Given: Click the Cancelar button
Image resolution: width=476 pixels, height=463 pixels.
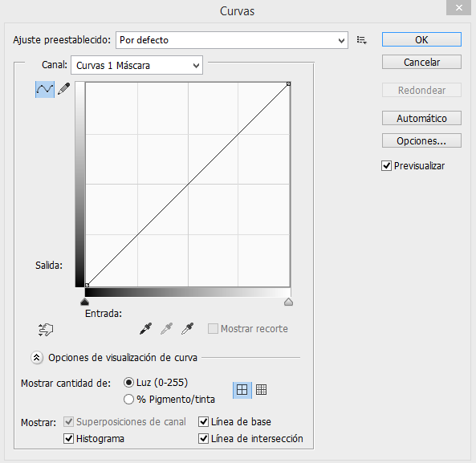Looking at the screenshot, I should pyautogui.click(x=421, y=63).
